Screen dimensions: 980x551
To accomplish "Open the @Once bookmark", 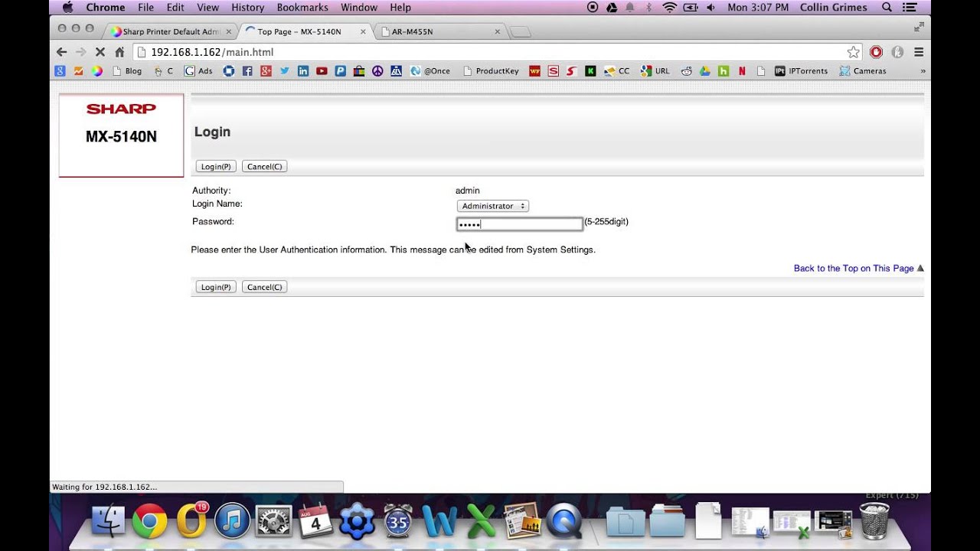I will pos(430,71).
